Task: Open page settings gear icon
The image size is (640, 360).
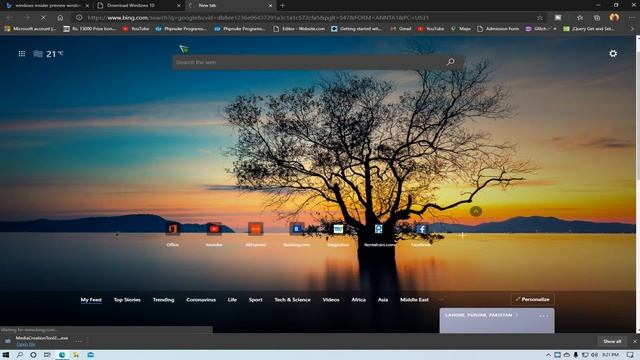Action: pyautogui.click(x=613, y=53)
